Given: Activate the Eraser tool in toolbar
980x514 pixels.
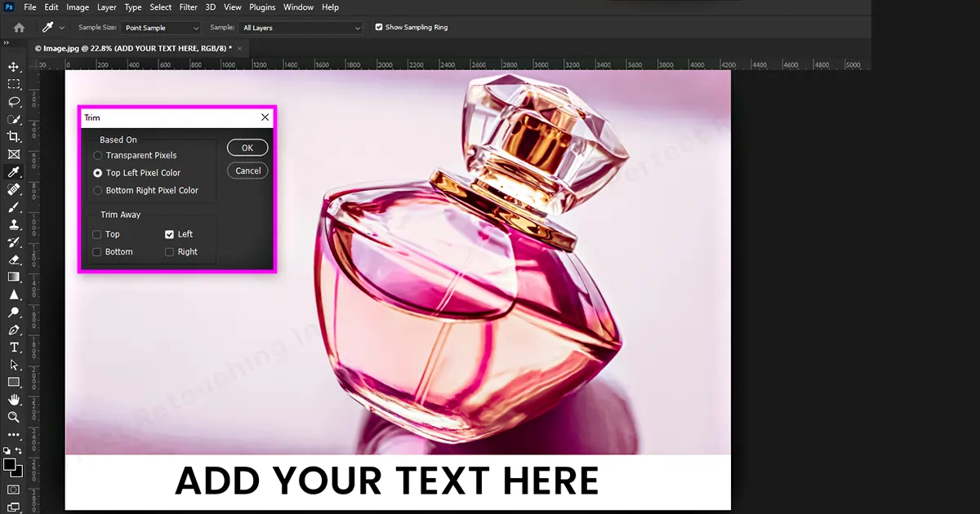Looking at the screenshot, I should point(14,259).
